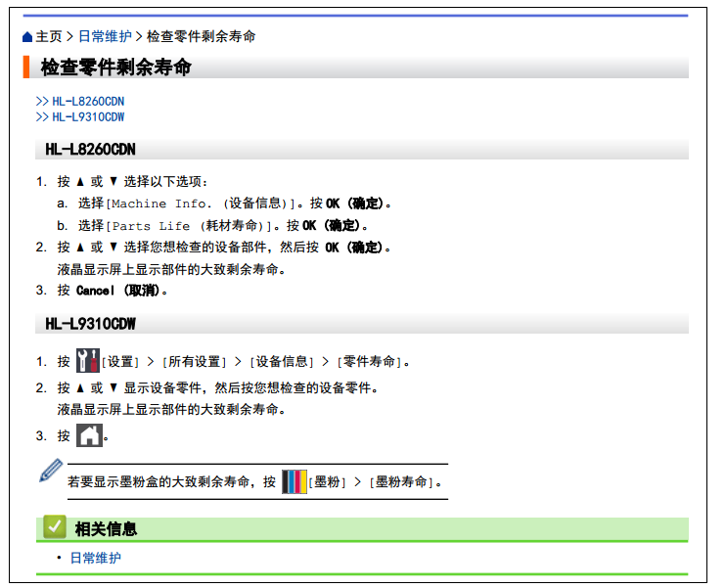This screenshot has height=588, width=726.
Task: Click the settings tools icon in step 1
Action: tap(88, 361)
